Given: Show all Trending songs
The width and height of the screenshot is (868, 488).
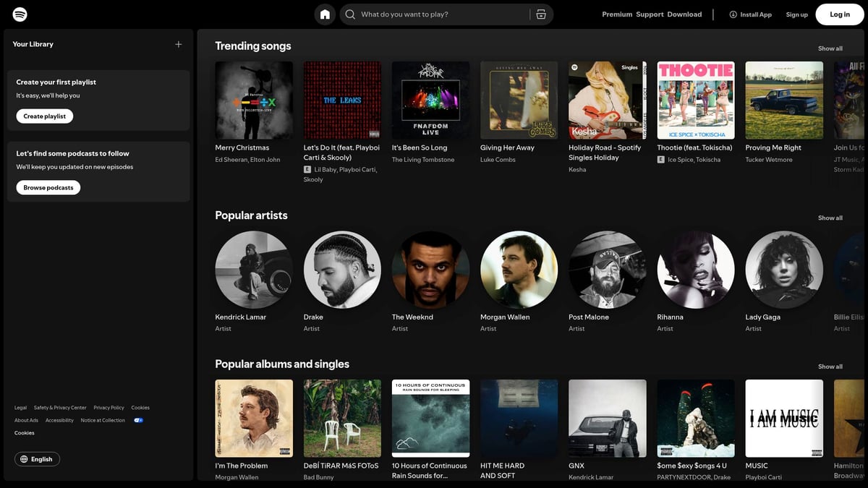Looking at the screenshot, I should coord(830,48).
